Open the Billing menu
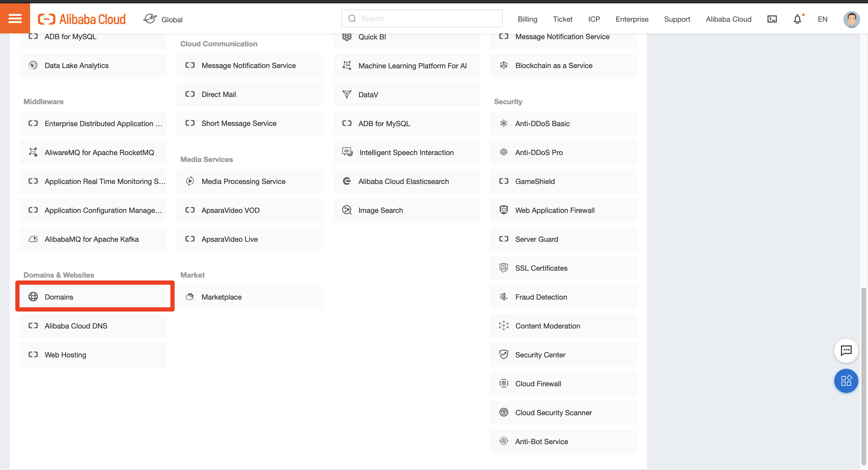Viewport: 868px width, 470px height. point(527,19)
